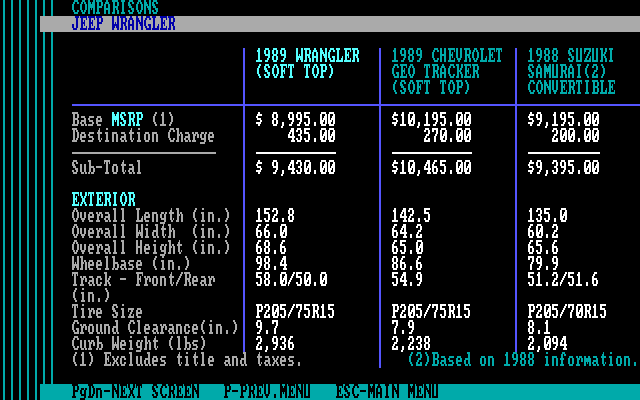This screenshot has height=400, width=640.
Task: Select P-PREV.MENU option
Action: coord(267,391)
